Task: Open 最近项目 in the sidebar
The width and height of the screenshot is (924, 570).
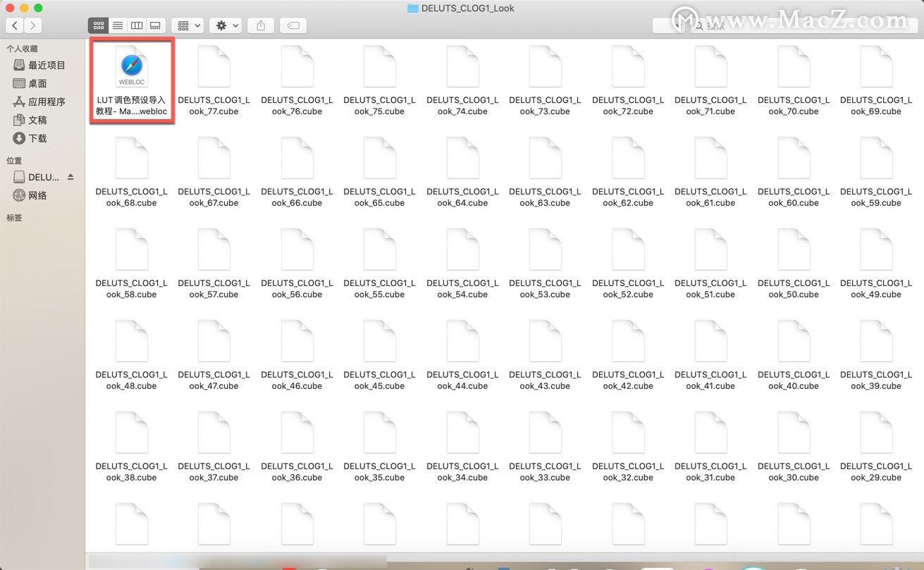Action: tap(39, 65)
